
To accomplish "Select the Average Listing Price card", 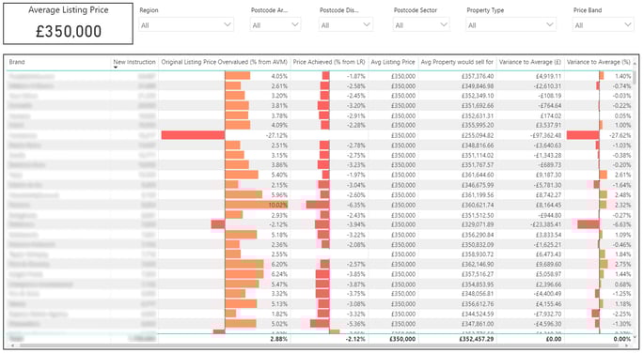I will [x=69, y=23].
